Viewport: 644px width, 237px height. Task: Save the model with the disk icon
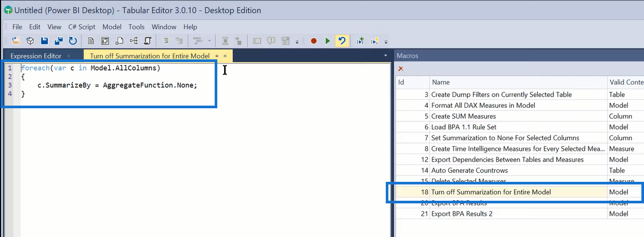tap(45, 40)
